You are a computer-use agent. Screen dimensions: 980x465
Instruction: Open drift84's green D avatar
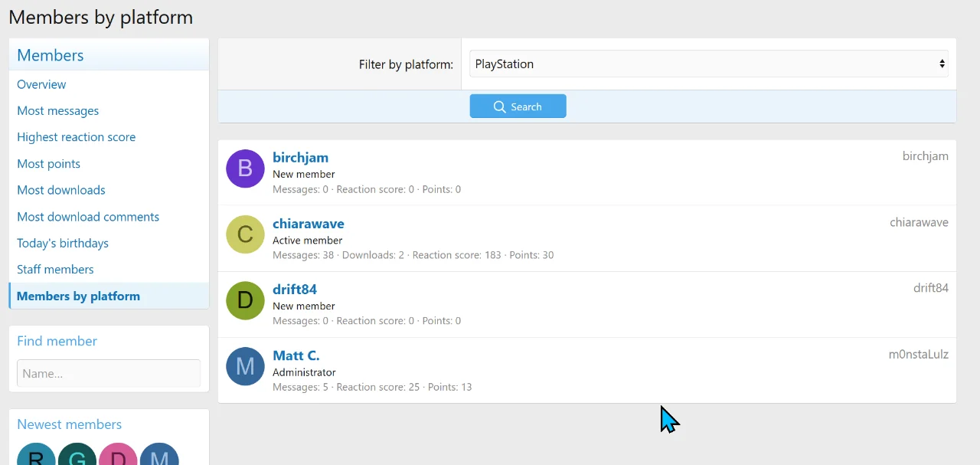pyautogui.click(x=245, y=300)
